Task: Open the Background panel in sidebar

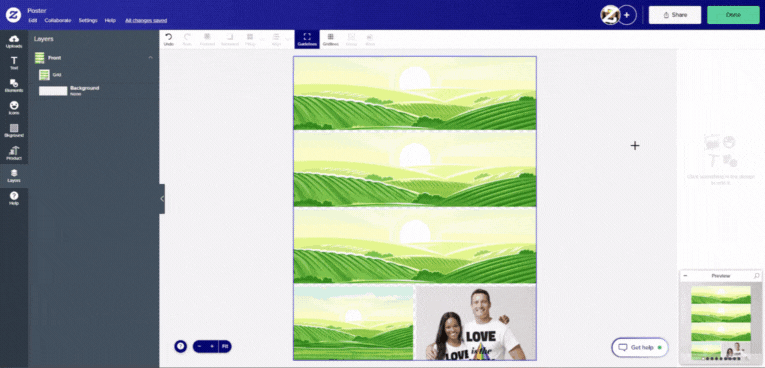Action: [x=14, y=131]
